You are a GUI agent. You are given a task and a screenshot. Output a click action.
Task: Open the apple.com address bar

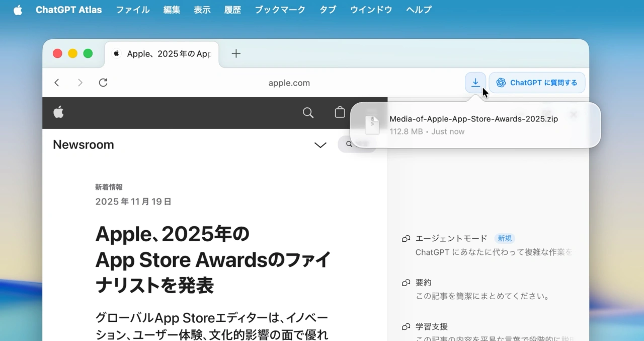point(289,83)
